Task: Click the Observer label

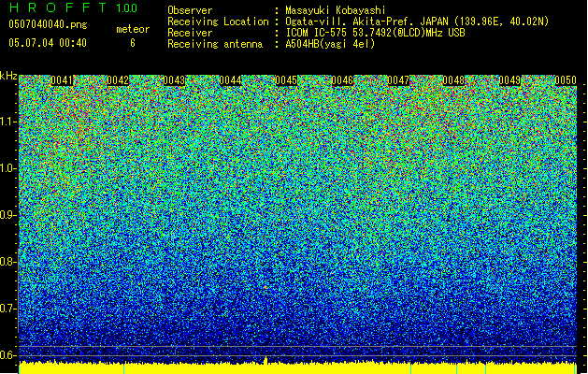Action: 190,10
